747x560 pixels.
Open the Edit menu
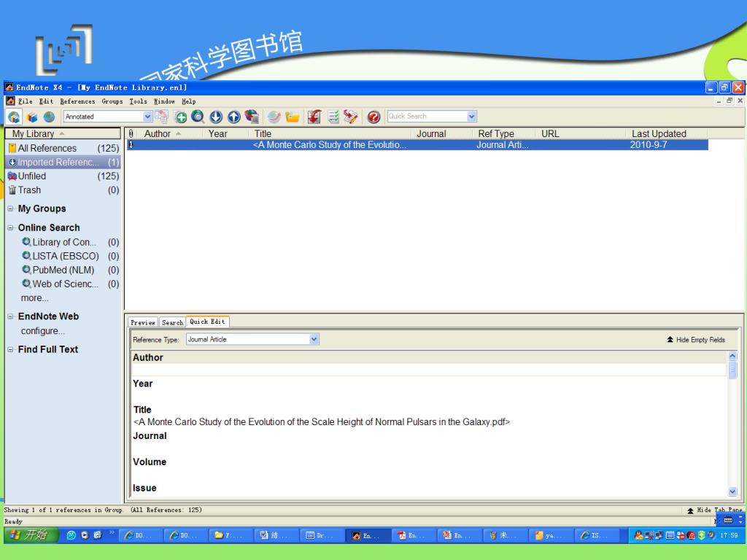(46, 101)
